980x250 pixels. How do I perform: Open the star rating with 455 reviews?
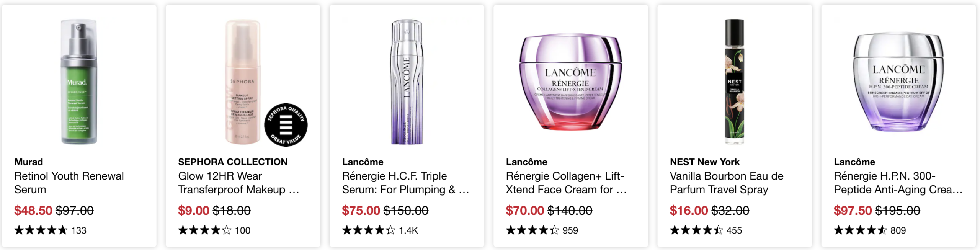(706, 230)
